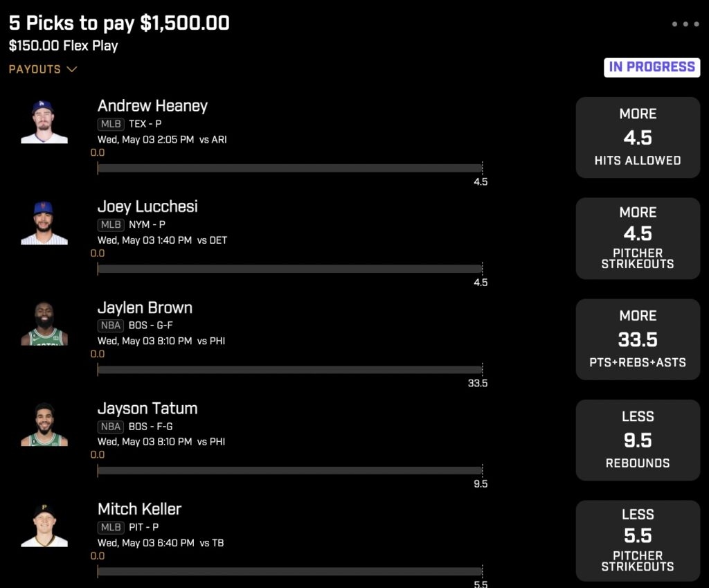Click the NBA league tag for Jayson Tatum
709x588 pixels.
[x=111, y=427]
